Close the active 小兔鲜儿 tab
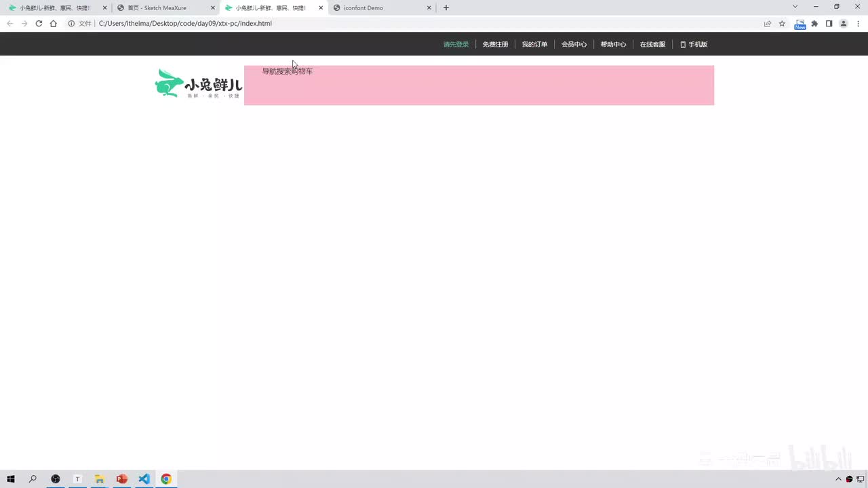 point(321,8)
